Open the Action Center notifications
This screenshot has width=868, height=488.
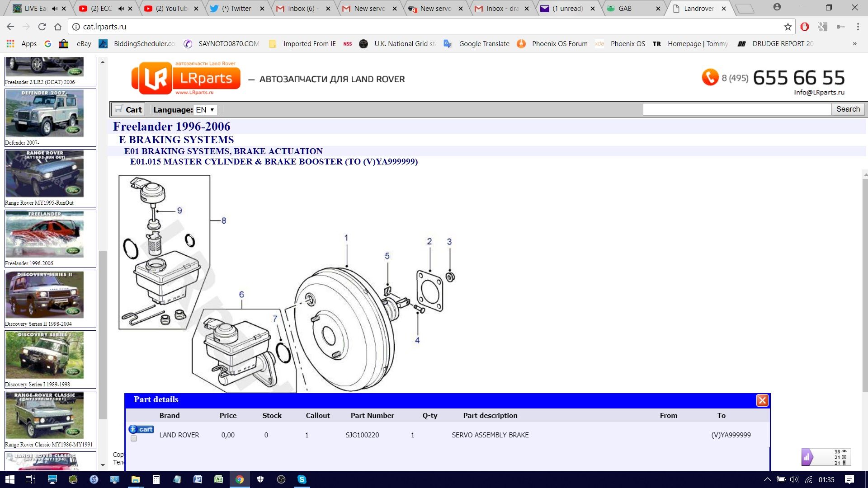[849, 479]
